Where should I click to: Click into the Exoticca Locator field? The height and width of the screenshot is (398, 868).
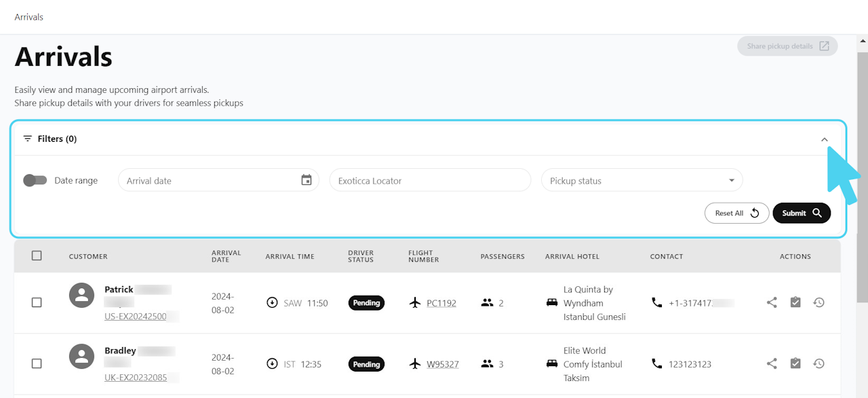pyautogui.click(x=430, y=180)
